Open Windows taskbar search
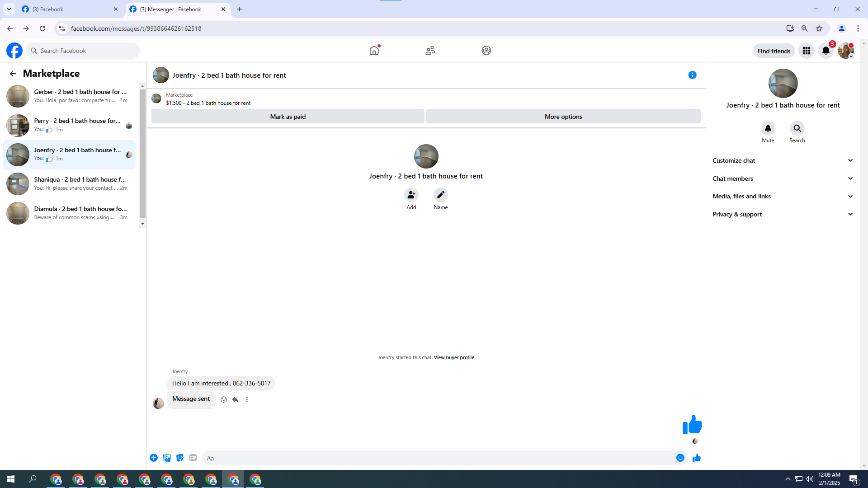Viewport: 868px width, 488px height. pos(33,479)
